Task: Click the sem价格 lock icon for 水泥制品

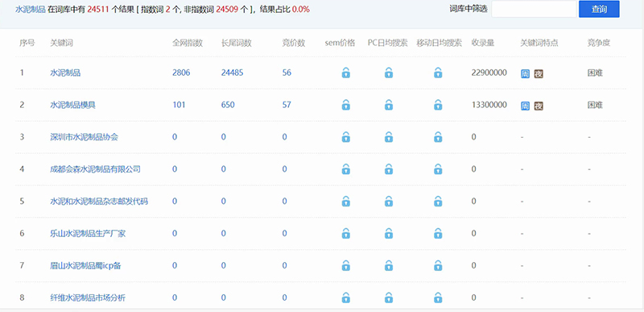Action: 346,73
